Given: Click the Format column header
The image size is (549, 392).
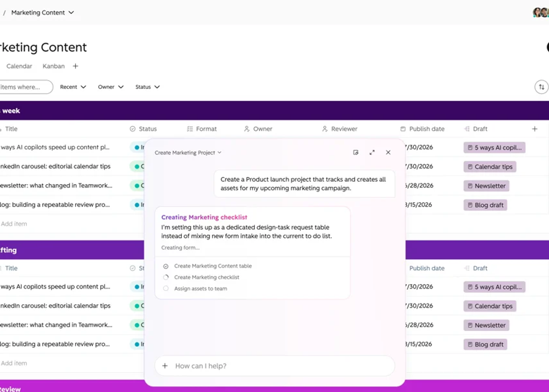Looking at the screenshot, I should 201,129.
